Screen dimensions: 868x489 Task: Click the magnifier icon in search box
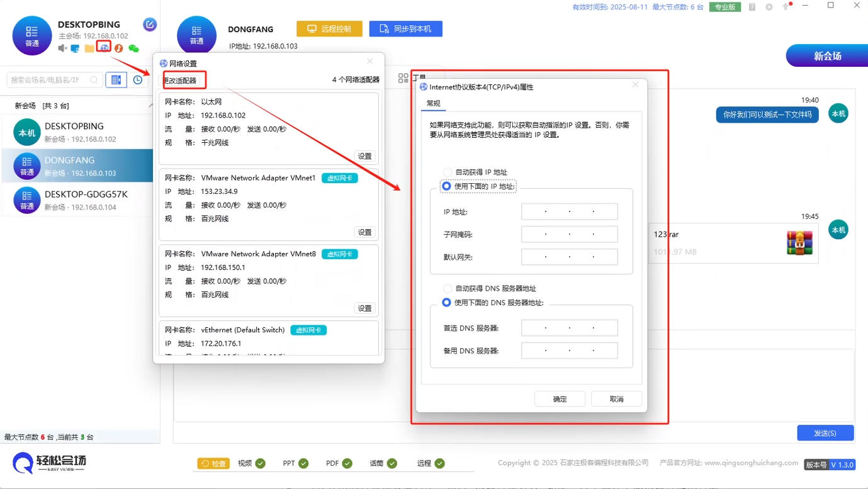tap(94, 80)
